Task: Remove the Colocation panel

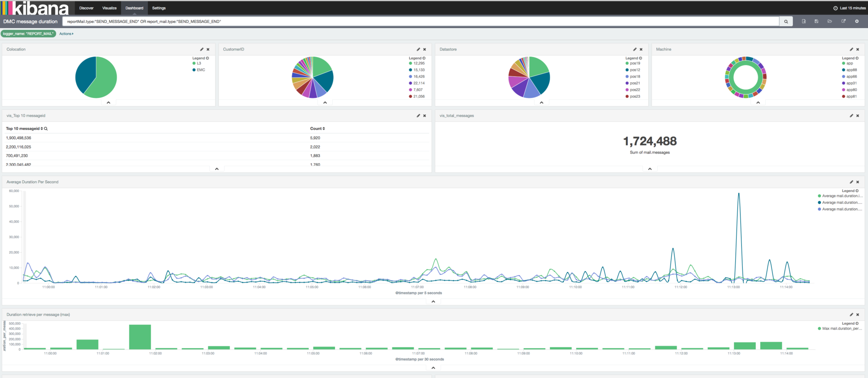Action: pos(208,49)
